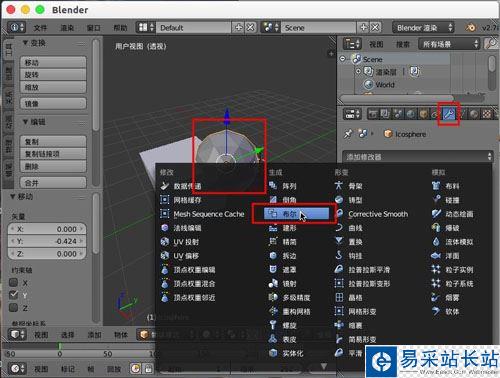
Task: Click the outliner search magnifier icon
Action: tap(490, 44)
